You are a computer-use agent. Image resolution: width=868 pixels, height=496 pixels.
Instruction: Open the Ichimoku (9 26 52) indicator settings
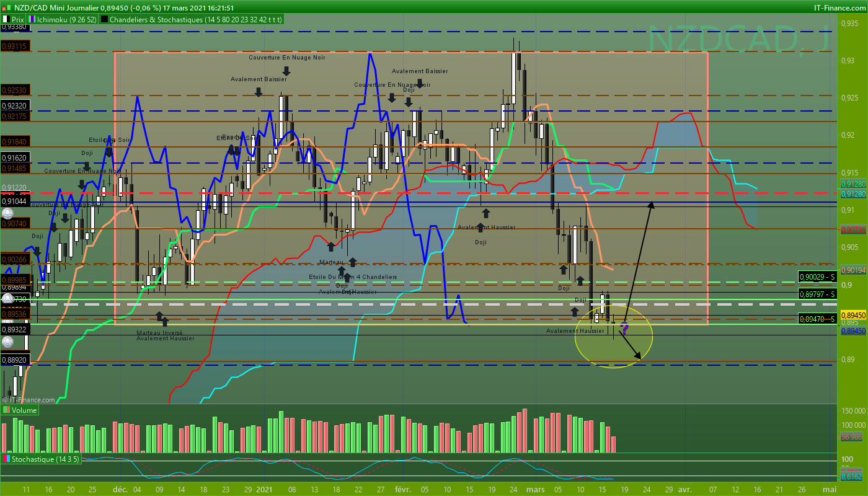[x=66, y=19]
